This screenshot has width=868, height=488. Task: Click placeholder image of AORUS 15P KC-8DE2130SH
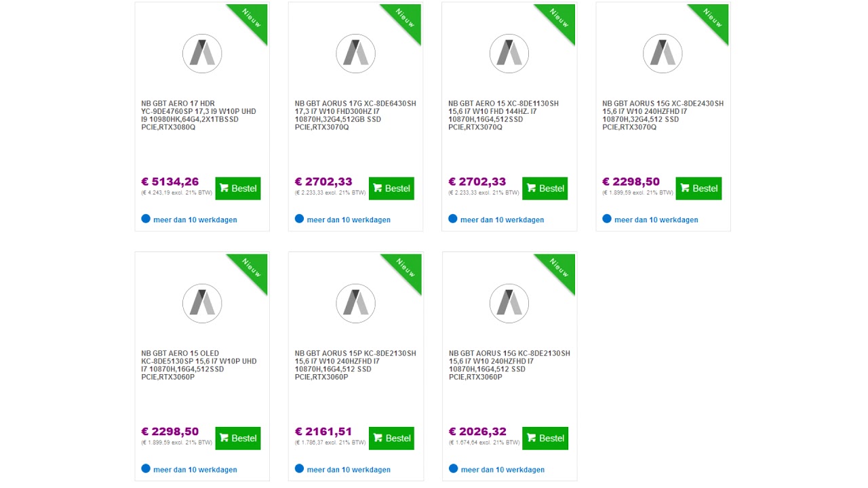pos(355,303)
